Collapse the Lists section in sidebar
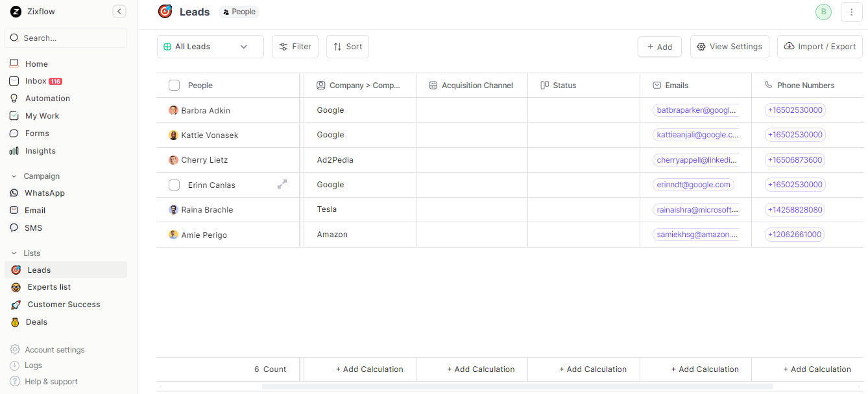 click(14, 253)
